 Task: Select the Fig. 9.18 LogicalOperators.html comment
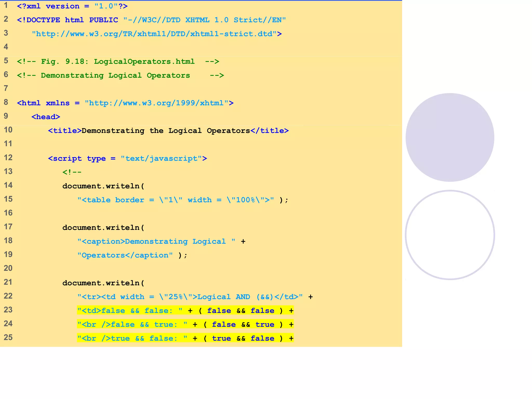click(118, 62)
